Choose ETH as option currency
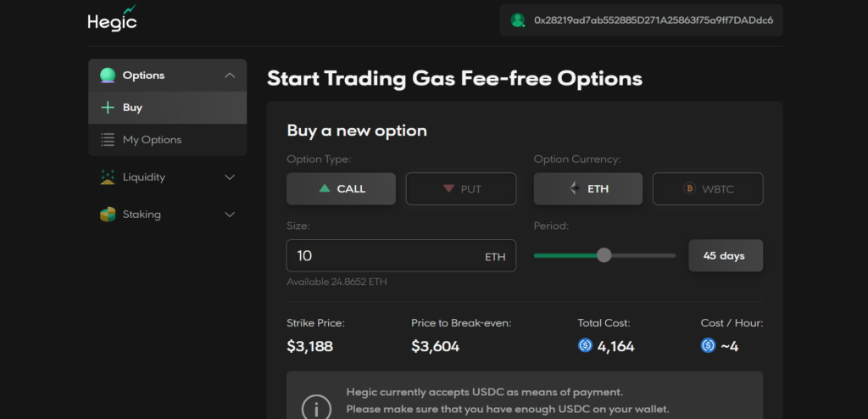The width and height of the screenshot is (868, 419). coord(588,188)
